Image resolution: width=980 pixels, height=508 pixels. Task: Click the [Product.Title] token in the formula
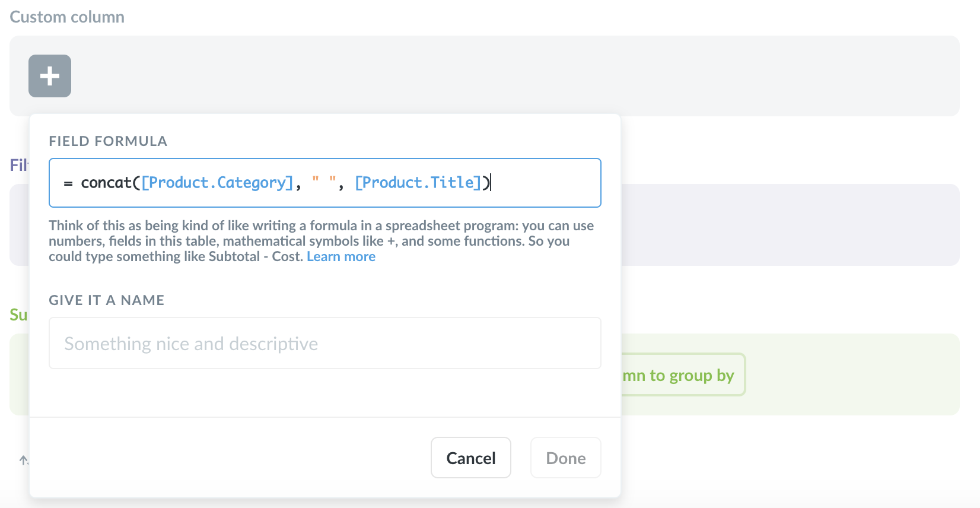(x=418, y=183)
